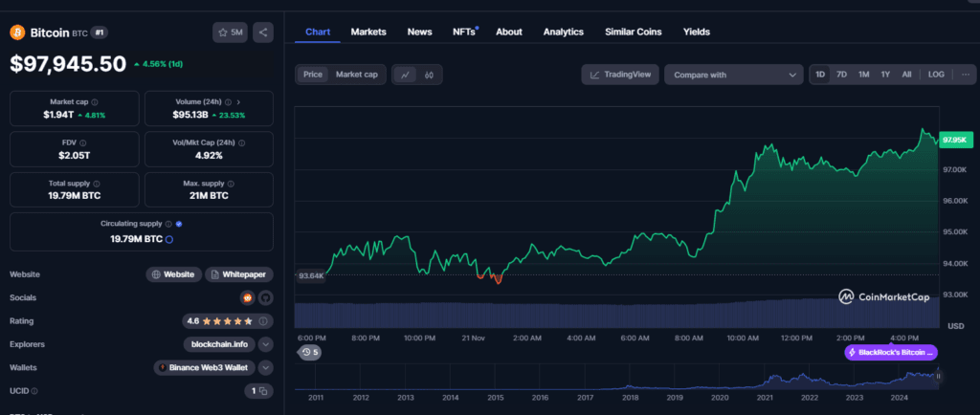Click the Market cap info icon
The width and height of the screenshot is (980, 415).
[x=95, y=101]
